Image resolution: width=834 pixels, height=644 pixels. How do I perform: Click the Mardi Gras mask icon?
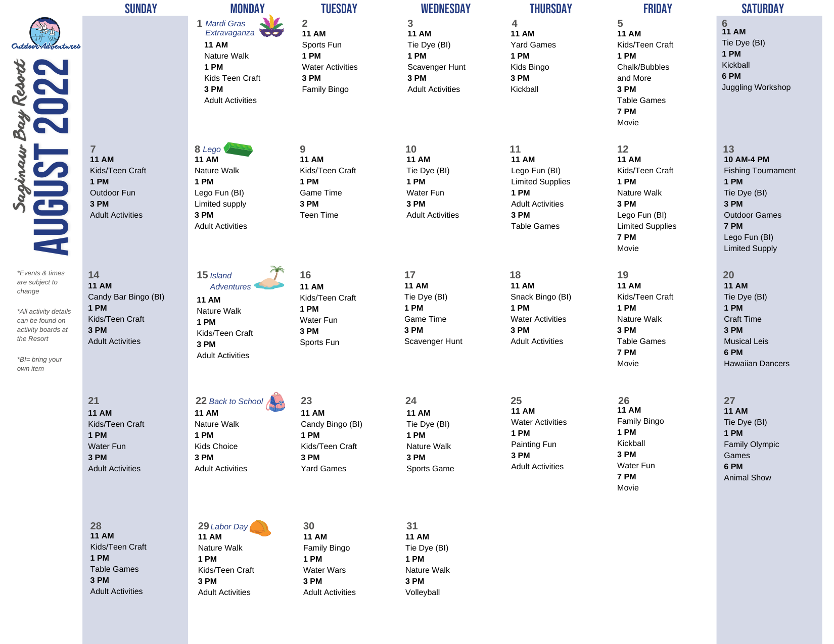click(271, 26)
